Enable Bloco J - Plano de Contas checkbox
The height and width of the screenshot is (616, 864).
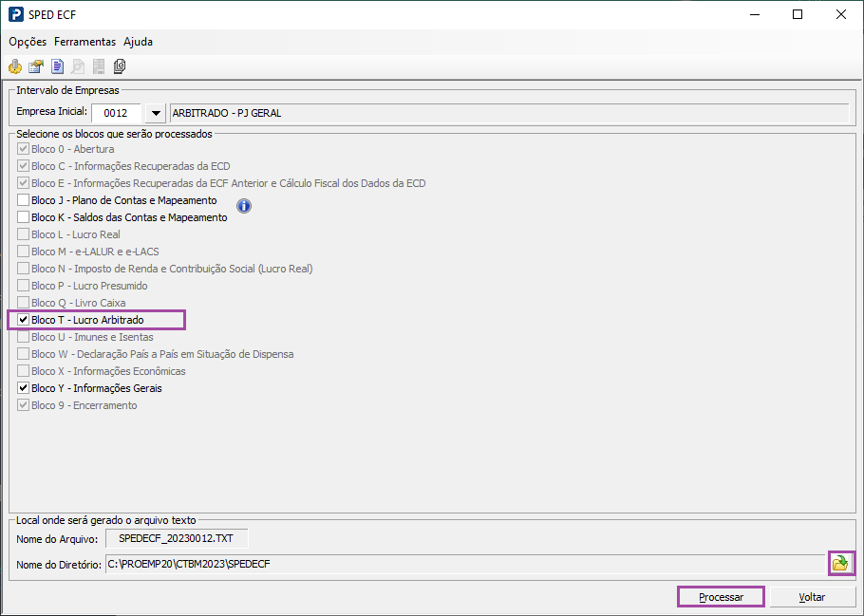point(23,200)
